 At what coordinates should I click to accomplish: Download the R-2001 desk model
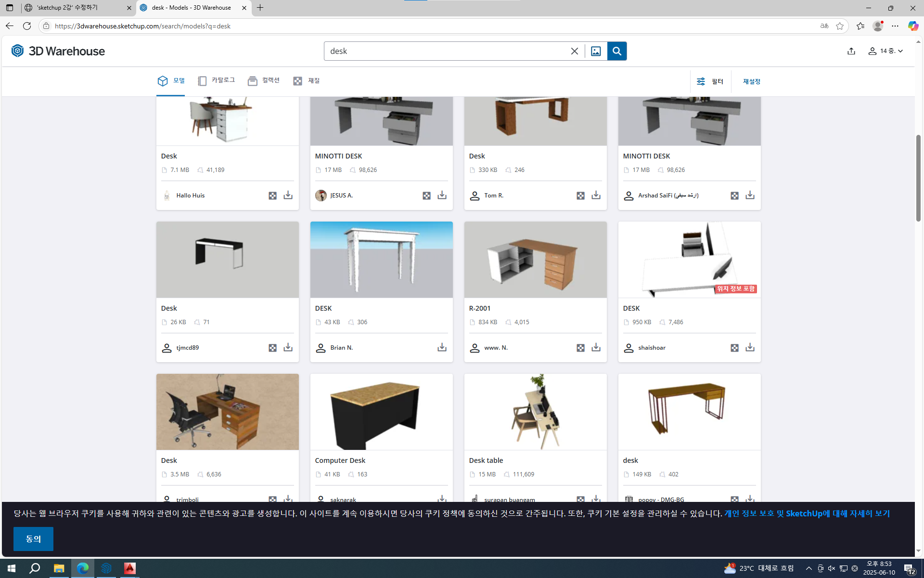tap(596, 347)
